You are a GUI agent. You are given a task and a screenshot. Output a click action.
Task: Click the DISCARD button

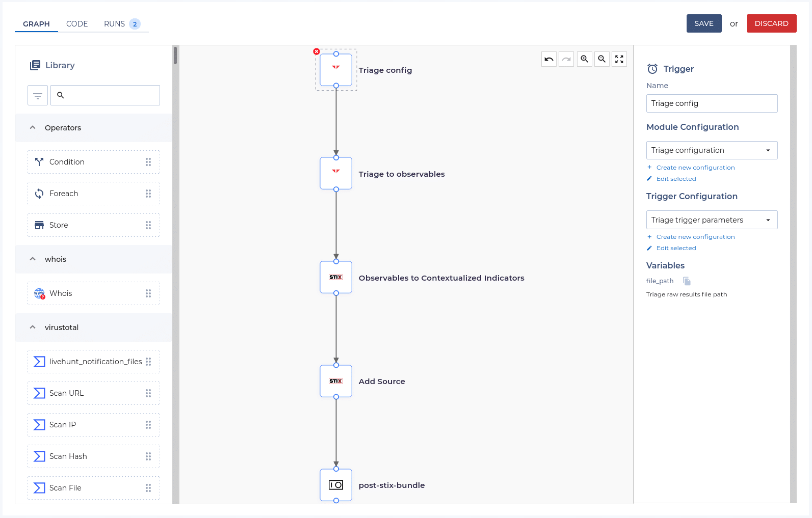point(771,23)
